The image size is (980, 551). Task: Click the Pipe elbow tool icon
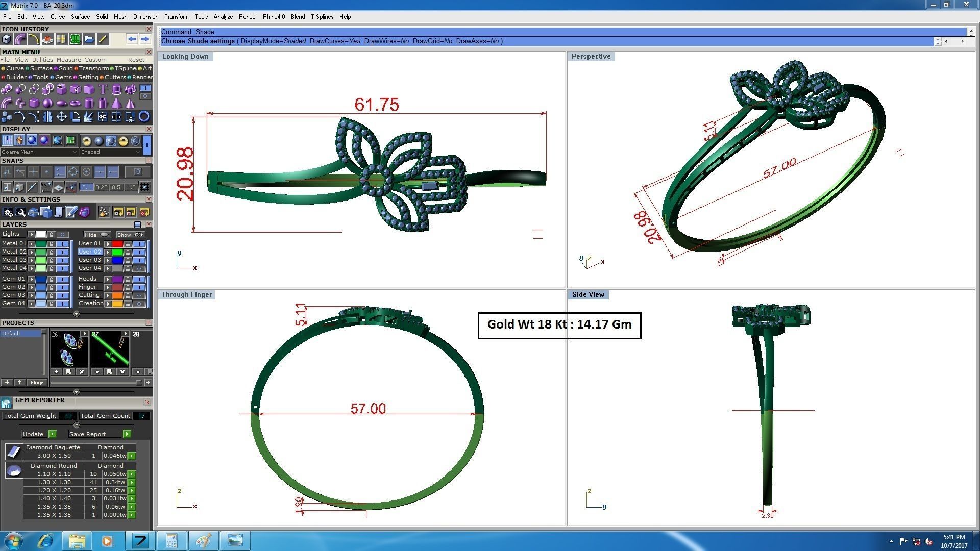point(6,103)
